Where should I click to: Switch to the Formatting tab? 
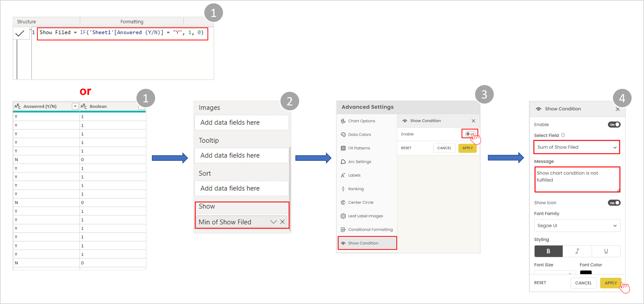(132, 22)
